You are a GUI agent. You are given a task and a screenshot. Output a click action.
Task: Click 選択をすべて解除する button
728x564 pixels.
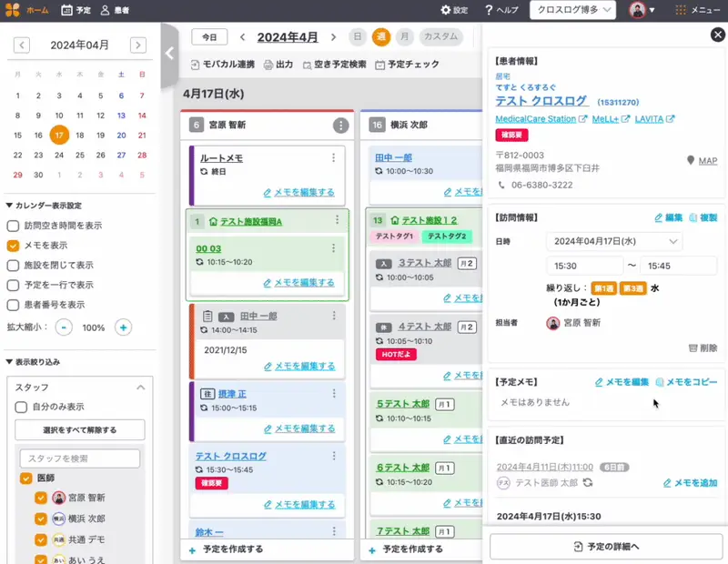click(80, 430)
